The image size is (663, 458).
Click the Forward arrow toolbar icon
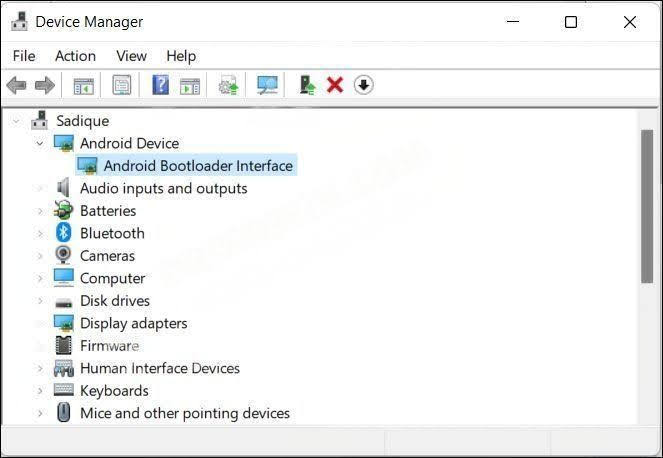[x=45, y=85]
